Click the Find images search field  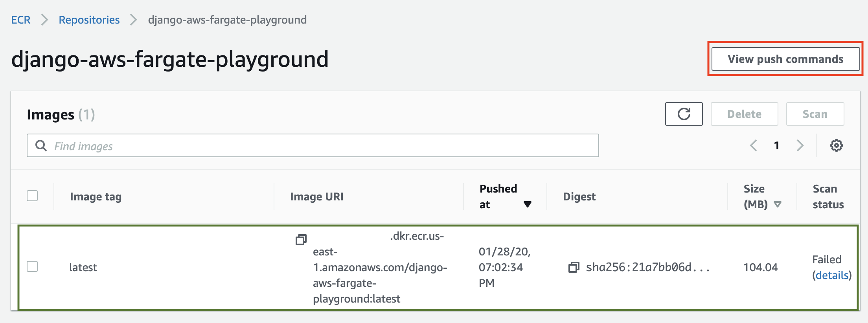pos(313,145)
